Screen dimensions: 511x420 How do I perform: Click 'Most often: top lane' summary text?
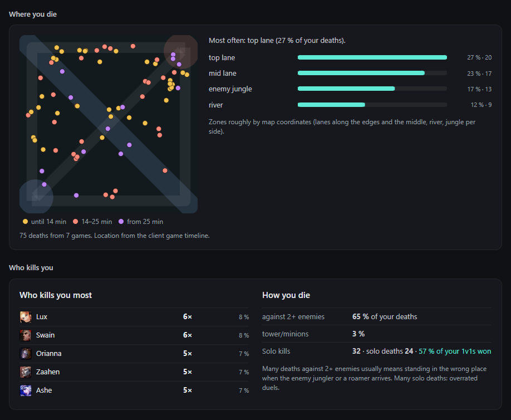click(277, 41)
